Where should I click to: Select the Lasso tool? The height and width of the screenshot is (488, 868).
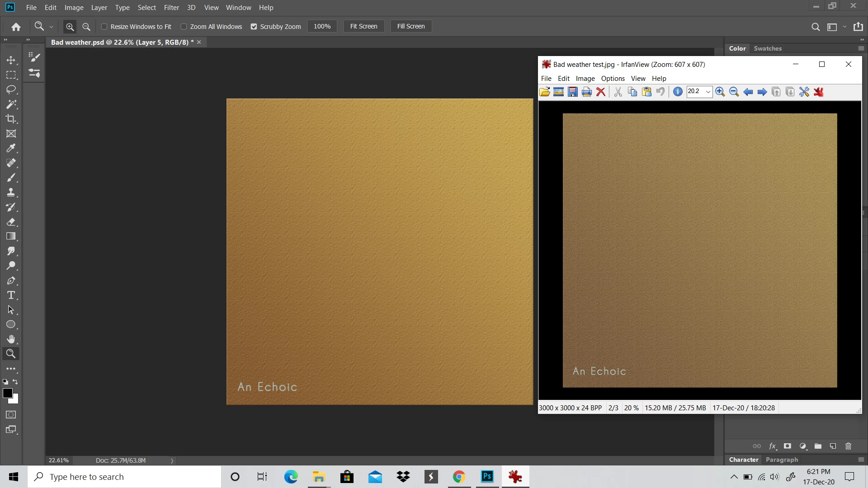point(11,89)
